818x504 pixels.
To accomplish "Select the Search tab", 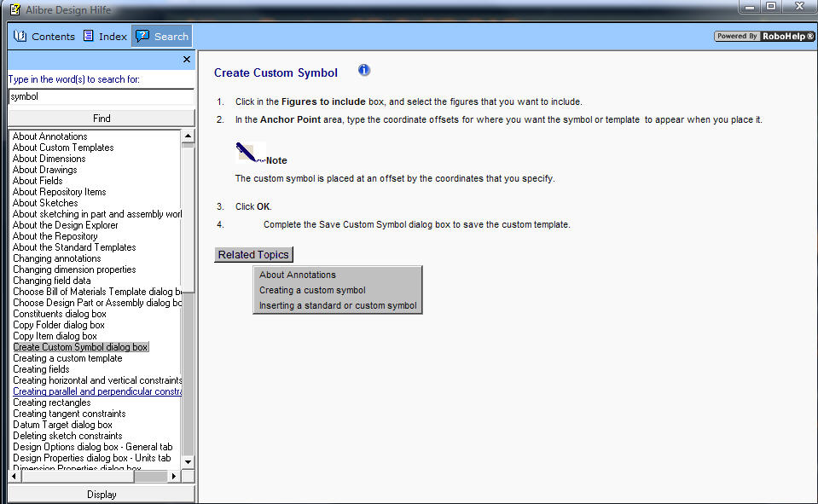I will (162, 36).
